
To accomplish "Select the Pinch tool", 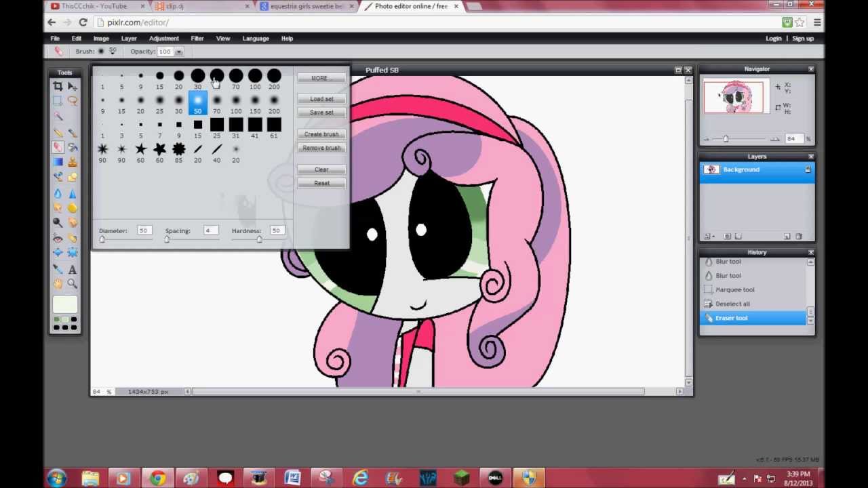I will pos(72,253).
